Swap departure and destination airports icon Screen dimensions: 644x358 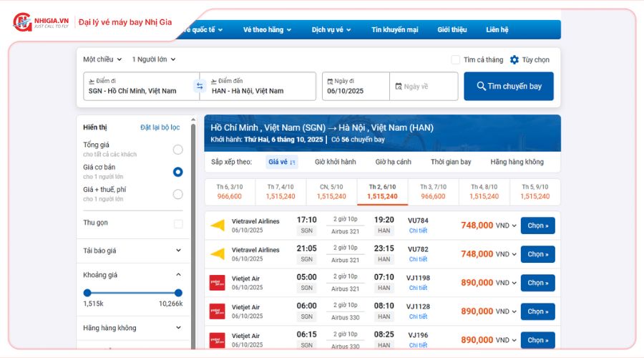pos(200,86)
